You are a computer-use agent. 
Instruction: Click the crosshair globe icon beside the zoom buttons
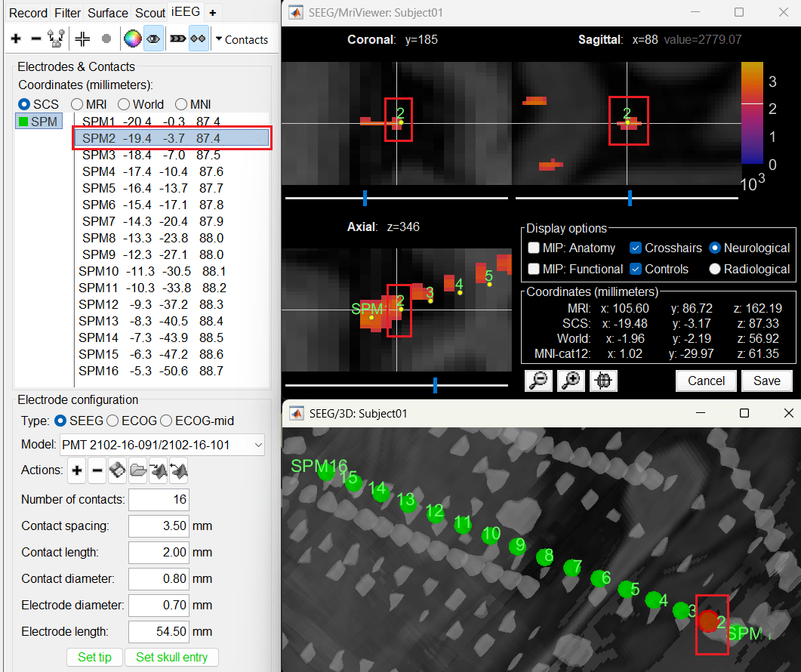[602, 381]
